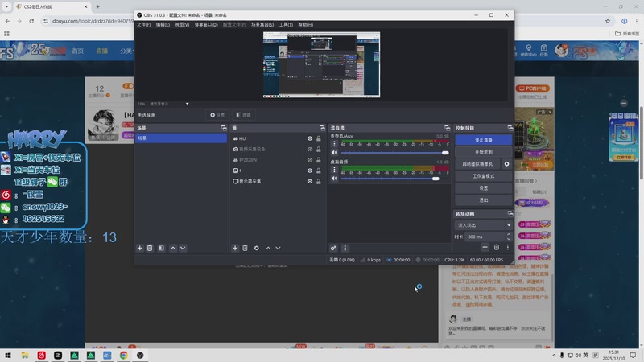
Task: Mute the 桌面音频 speaker icon
Action: click(x=334, y=179)
